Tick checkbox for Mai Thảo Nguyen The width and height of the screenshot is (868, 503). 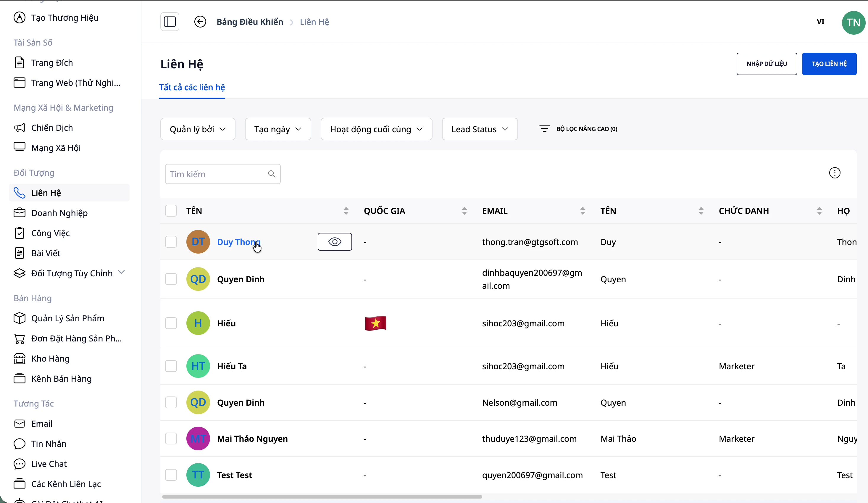pos(171,438)
